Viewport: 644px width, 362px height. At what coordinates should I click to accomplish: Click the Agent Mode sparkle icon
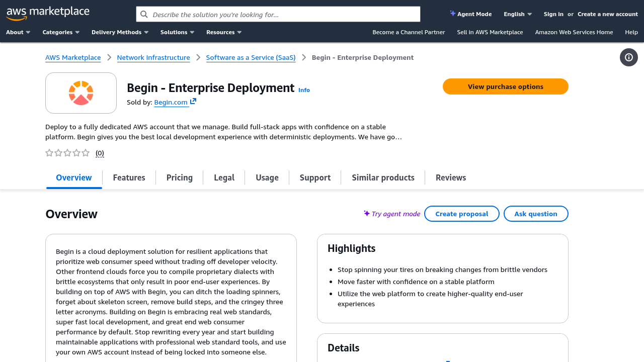(453, 14)
